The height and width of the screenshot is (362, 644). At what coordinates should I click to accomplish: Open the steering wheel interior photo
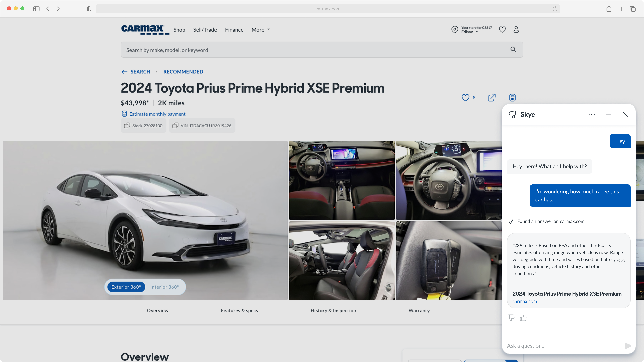point(448,180)
